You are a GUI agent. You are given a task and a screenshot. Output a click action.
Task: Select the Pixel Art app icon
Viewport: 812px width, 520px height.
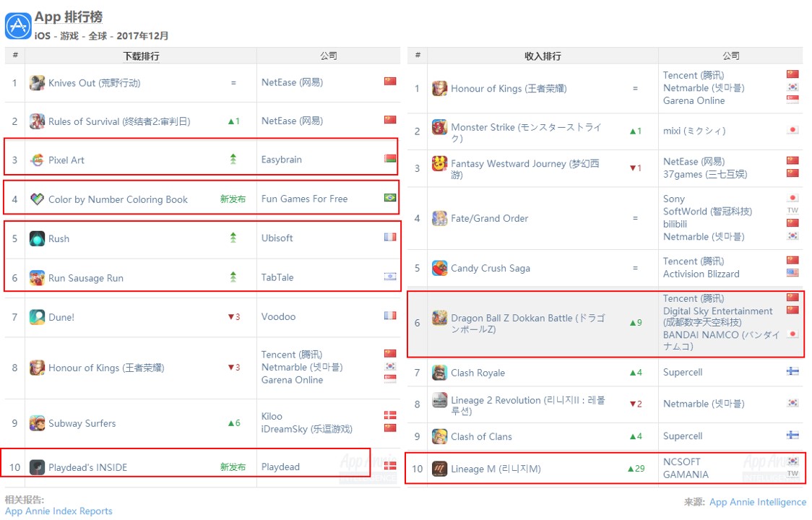pyautogui.click(x=37, y=160)
